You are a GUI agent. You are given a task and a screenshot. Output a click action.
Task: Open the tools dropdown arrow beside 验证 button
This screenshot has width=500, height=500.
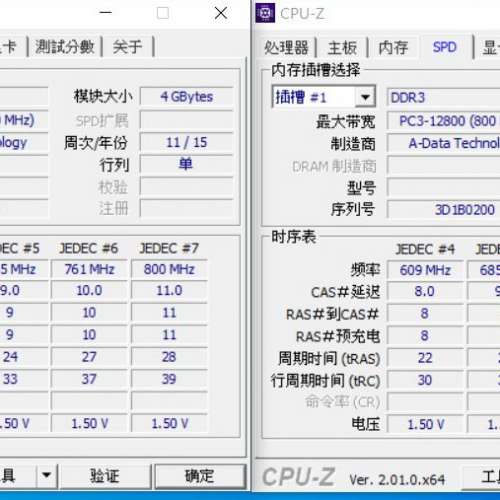(46, 475)
